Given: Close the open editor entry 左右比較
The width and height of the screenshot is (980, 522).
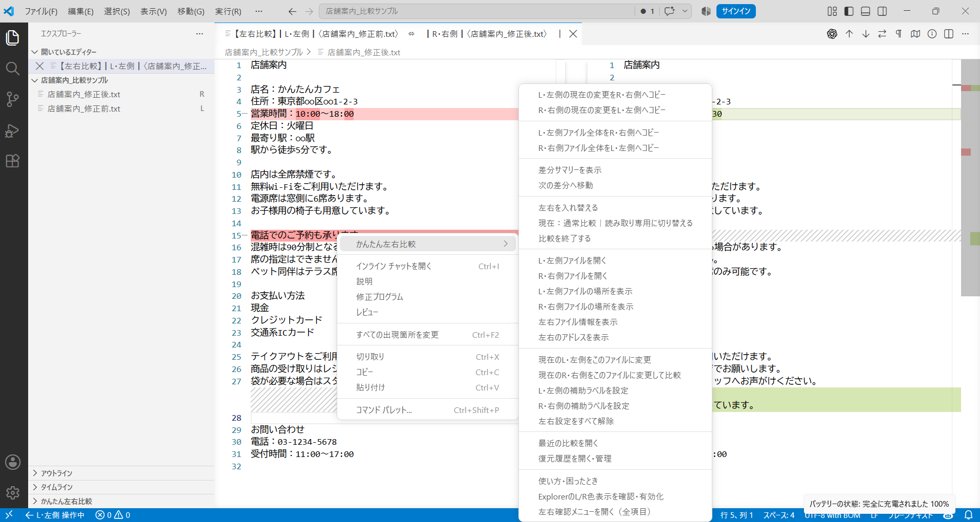Looking at the screenshot, I should pyautogui.click(x=39, y=66).
